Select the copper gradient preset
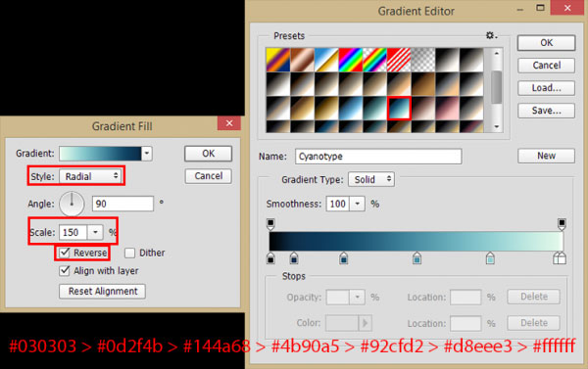Screen dimensions: 588x369 pos(302,60)
